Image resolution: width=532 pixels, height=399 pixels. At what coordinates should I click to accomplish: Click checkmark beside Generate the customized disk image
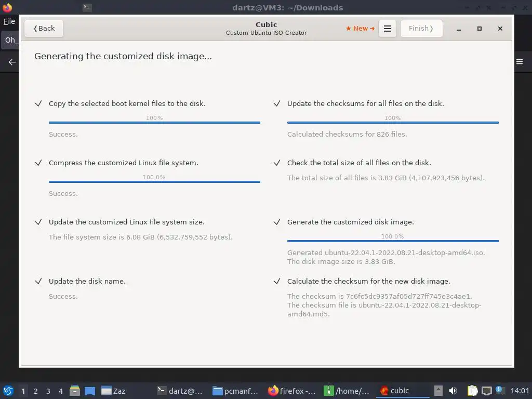click(x=277, y=222)
